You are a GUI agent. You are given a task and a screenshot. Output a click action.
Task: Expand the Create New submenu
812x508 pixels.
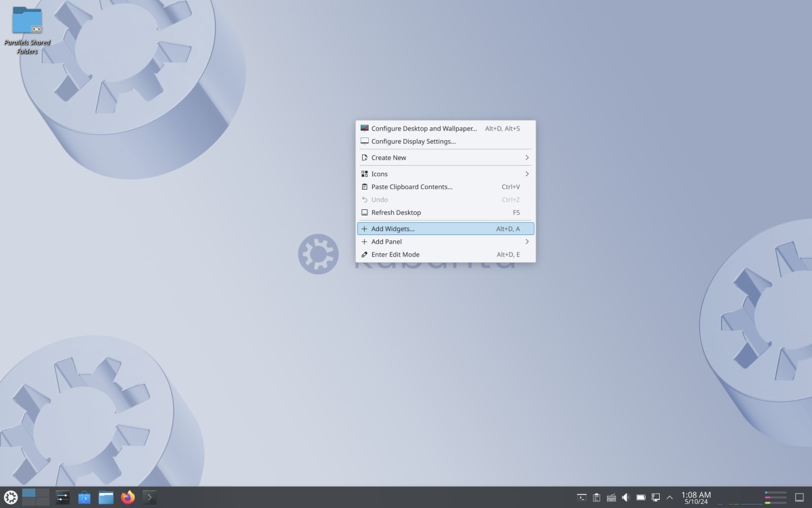coord(446,157)
